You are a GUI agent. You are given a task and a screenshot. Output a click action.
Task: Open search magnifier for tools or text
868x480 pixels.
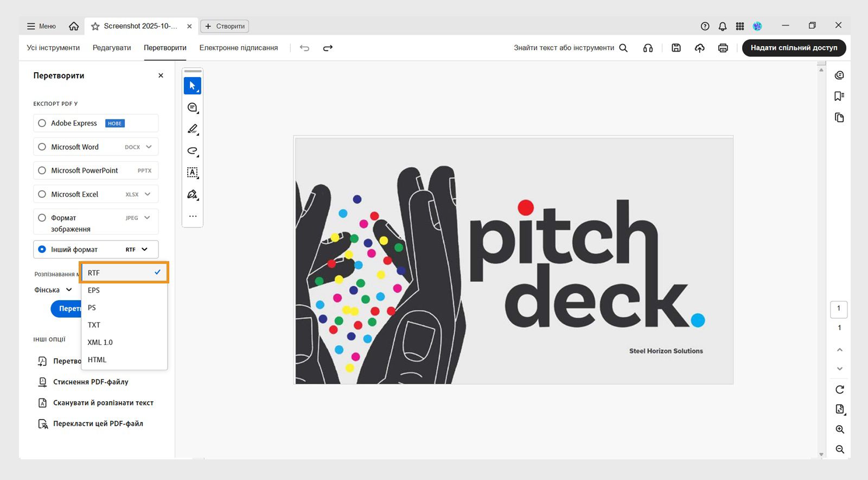(x=623, y=48)
